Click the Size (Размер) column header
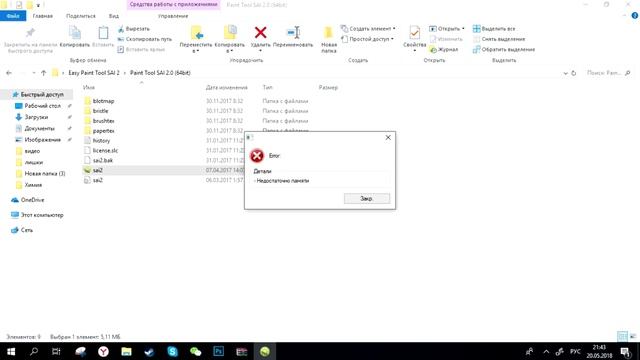The height and width of the screenshot is (360, 640). click(328, 87)
